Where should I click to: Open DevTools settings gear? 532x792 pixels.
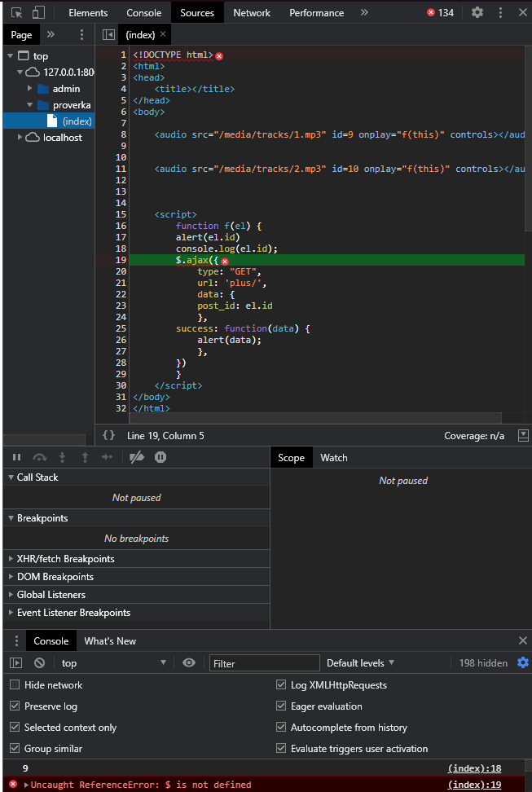477,12
